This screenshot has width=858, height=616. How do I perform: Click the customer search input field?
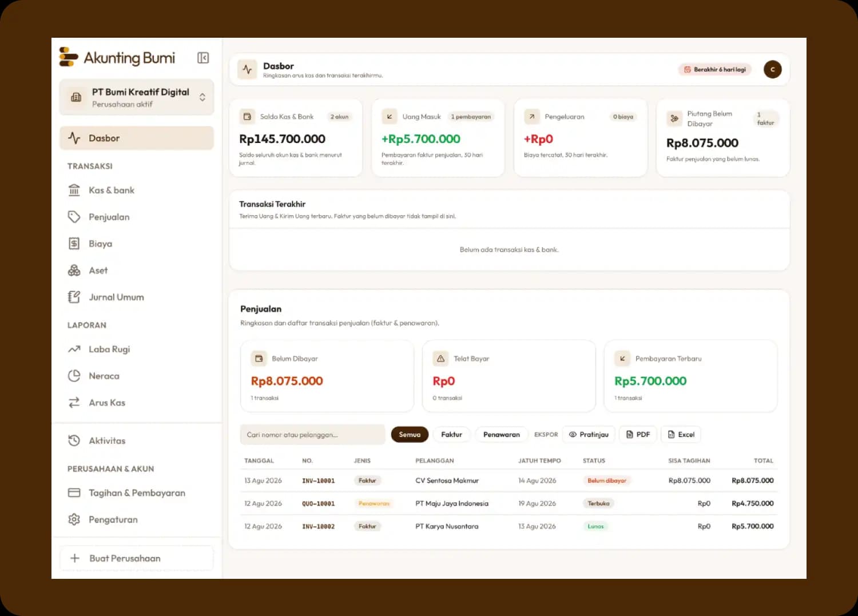(312, 435)
